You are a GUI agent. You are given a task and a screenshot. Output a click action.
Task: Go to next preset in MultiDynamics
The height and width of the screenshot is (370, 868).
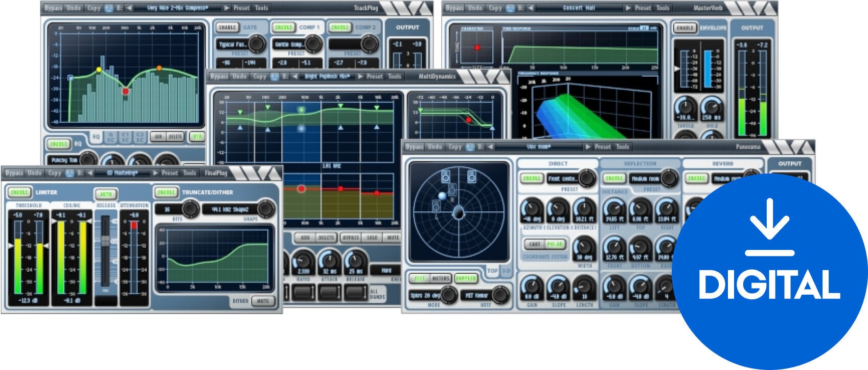click(360, 76)
